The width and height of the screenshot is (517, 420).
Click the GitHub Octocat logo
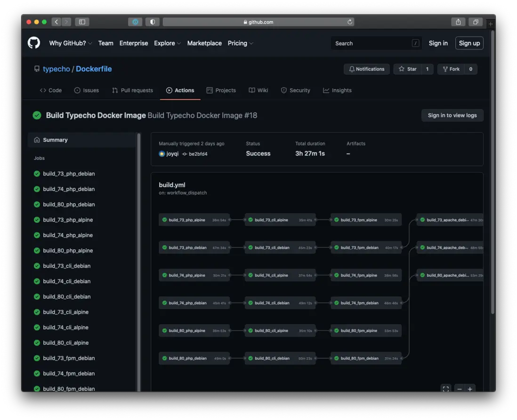34,43
